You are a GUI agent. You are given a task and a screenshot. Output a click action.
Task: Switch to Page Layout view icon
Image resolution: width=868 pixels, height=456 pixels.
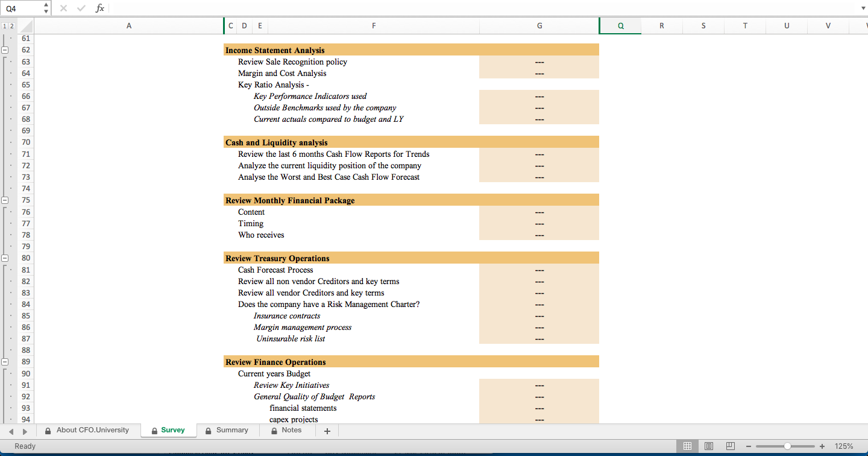point(709,446)
